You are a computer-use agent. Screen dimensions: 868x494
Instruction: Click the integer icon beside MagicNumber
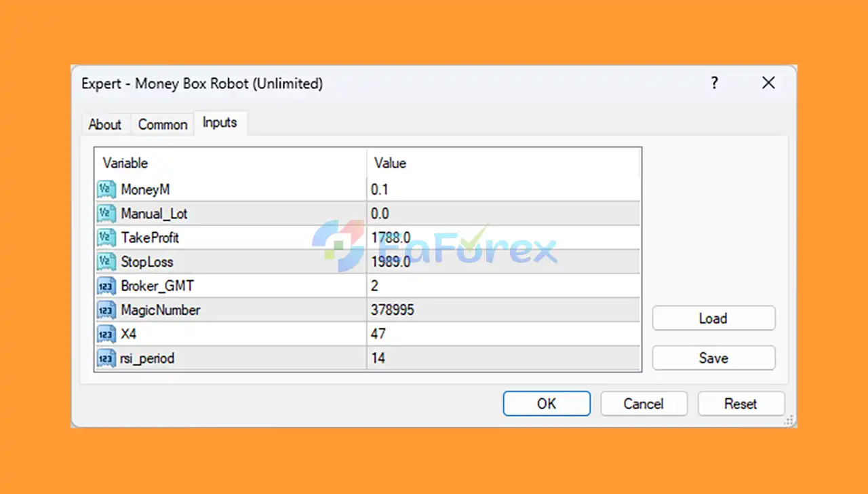coord(106,310)
